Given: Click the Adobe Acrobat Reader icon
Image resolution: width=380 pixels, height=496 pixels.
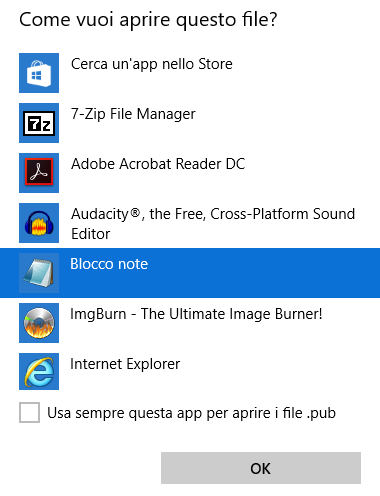Looking at the screenshot, I should (39, 173).
